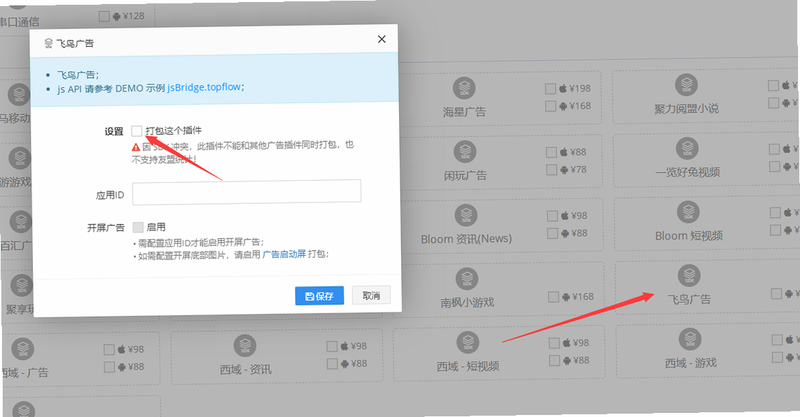The height and width of the screenshot is (417, 800).
Task: Click the 取消 button
Action: [x=371, y=296]
